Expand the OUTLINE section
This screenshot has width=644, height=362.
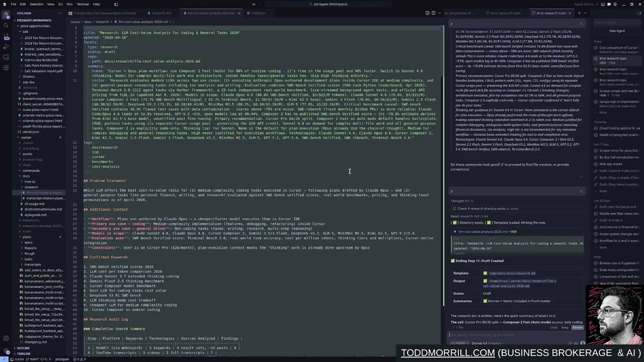point(23,348)
